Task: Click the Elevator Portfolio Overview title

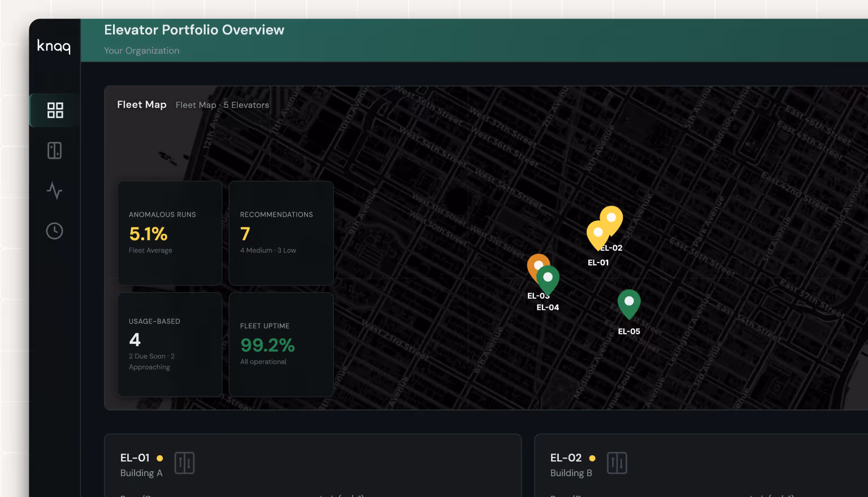Action: click(x=194, y=30)
